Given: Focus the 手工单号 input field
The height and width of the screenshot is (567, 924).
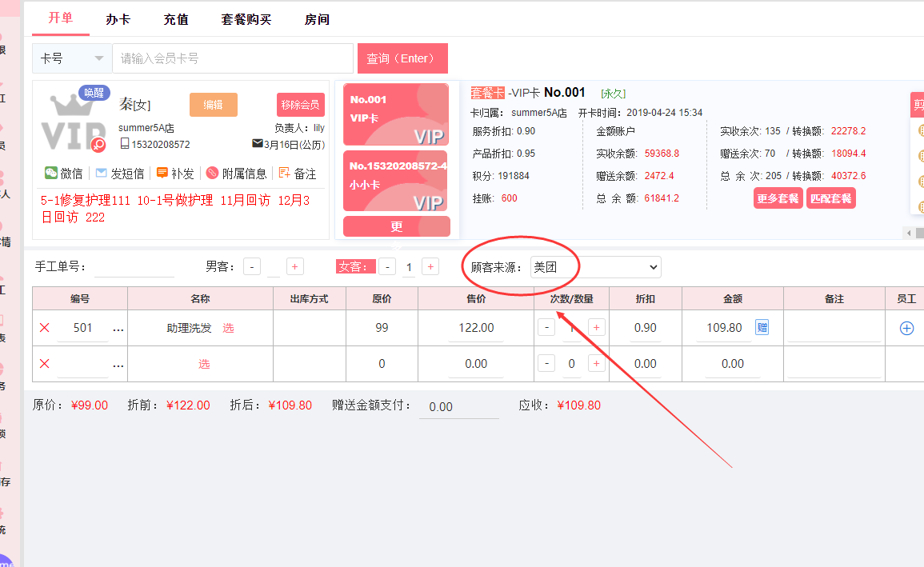Looking at the screenshot, I should point(134,267).
